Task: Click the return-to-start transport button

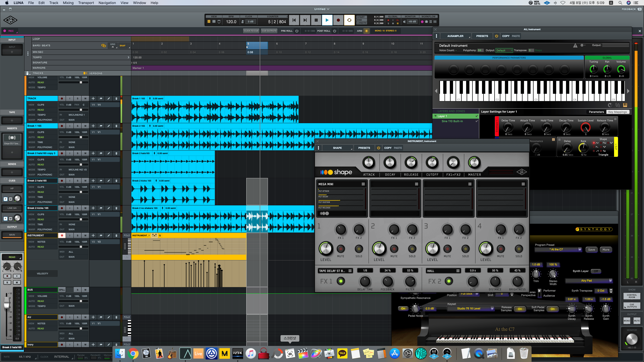Action: (294, 20)
